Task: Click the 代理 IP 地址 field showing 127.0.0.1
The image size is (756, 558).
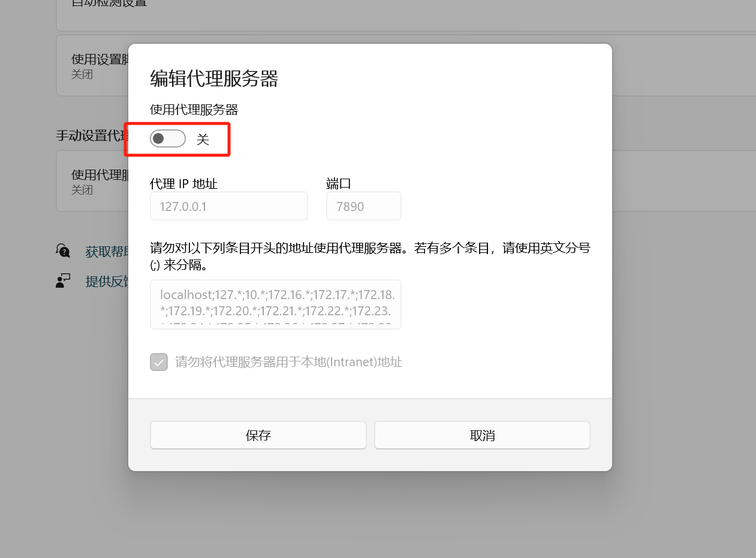Action: [229, 206]
